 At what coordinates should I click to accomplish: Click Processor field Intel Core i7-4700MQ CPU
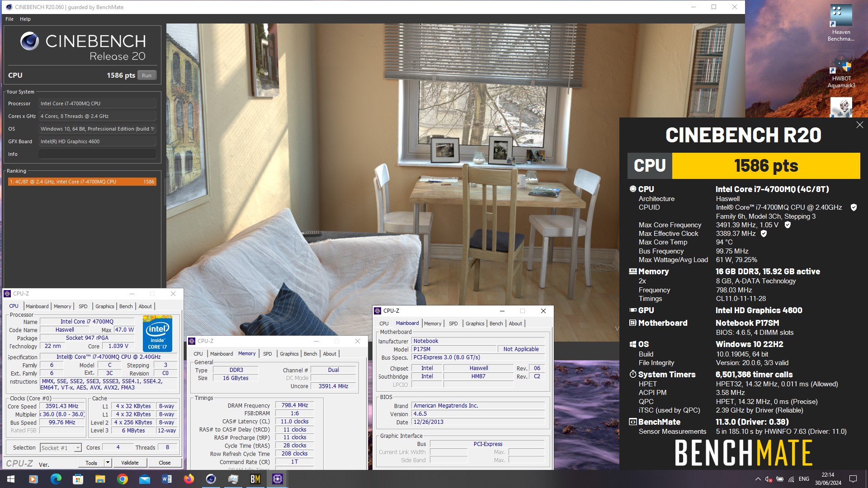tap(97, 103)
